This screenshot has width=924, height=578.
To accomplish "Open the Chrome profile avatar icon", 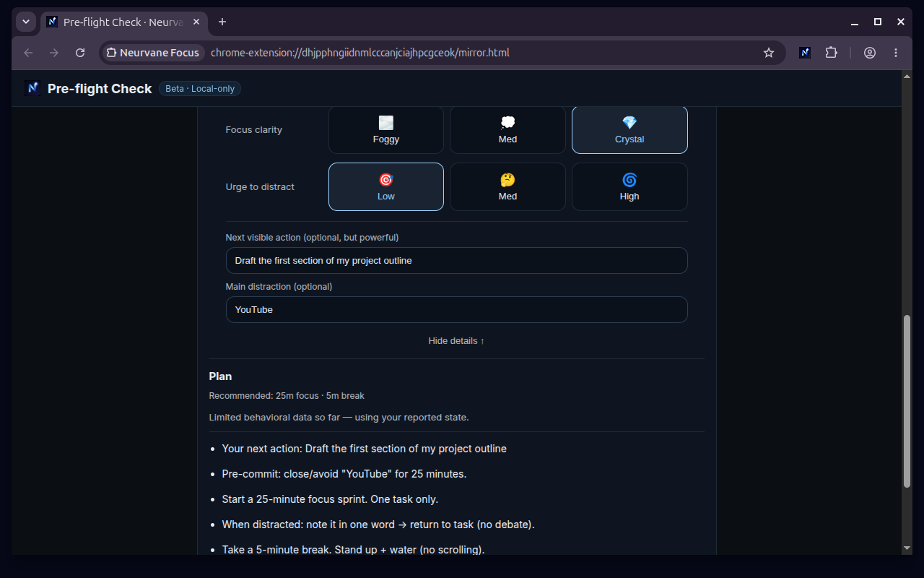I will coord(870,53).
